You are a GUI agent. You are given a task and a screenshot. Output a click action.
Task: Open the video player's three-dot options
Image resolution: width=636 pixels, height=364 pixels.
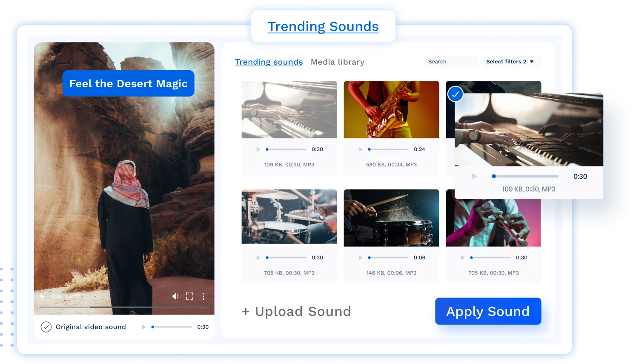(203, 296)
